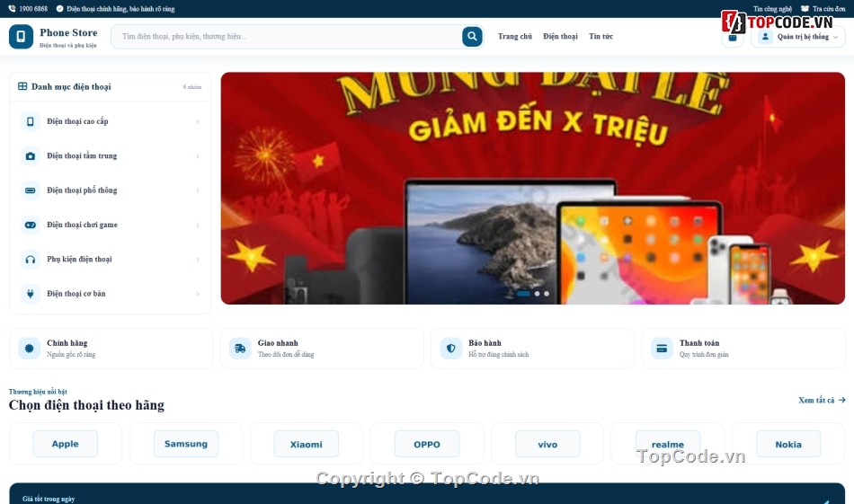The width and height of the screenshot is (854, 504).
Task: Click the Điện thoại cơ bản plug icon
Action: tap(31, 294)
